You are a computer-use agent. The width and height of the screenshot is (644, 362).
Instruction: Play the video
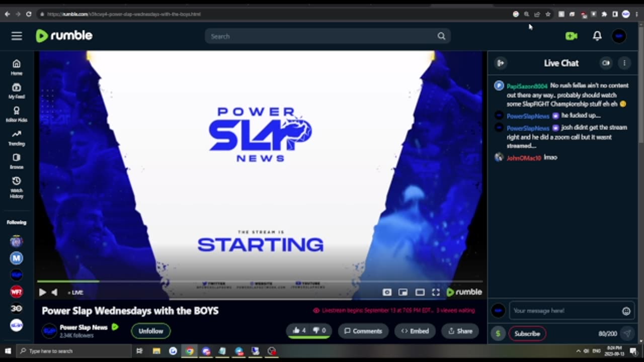pyautogui.click(x=42, y=292)
